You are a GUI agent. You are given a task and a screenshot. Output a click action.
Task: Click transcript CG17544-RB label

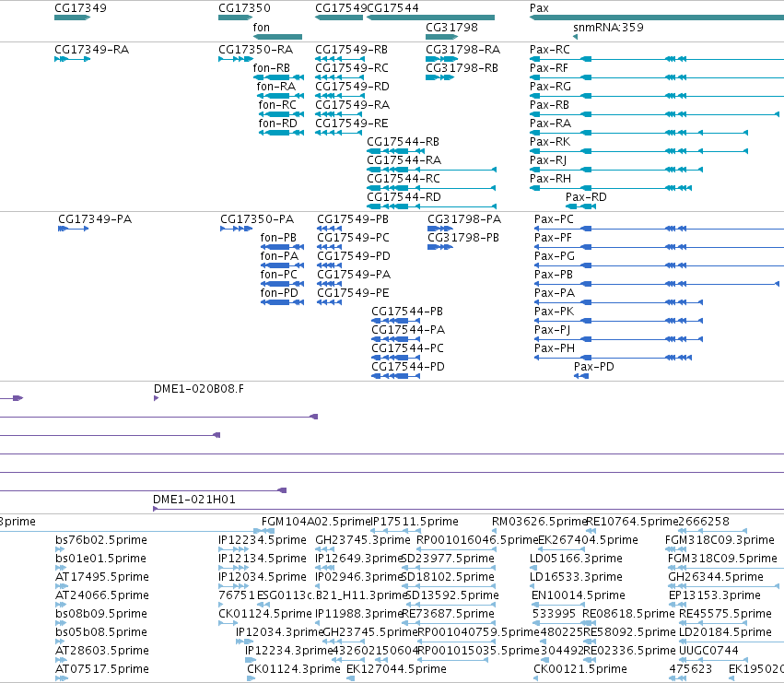point(404,142)
